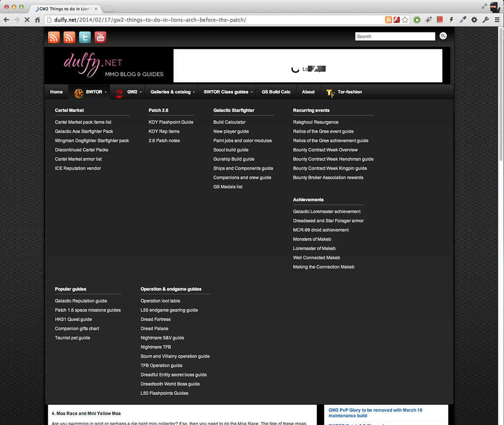Close the GW2 Things to do browser tab

pyautogui.click(x=96, y=9)
